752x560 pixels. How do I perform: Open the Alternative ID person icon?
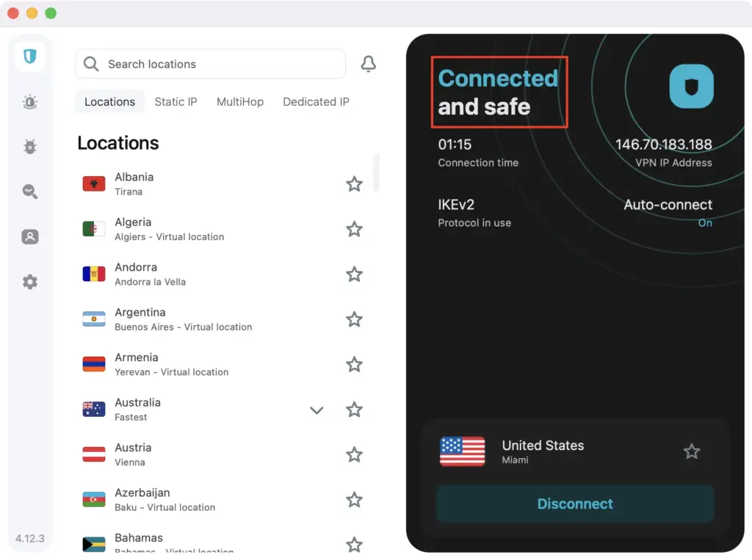pos(30,237)
